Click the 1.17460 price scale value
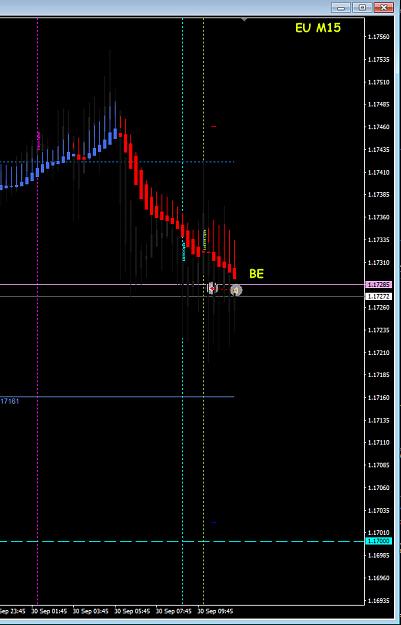This screenshot has height=625, width=401. point(378,127)
